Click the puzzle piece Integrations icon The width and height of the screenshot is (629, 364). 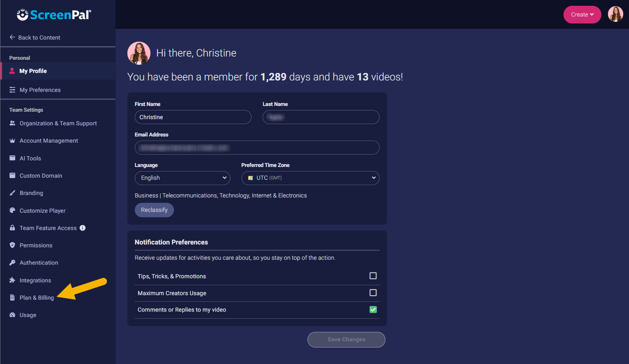12,280
